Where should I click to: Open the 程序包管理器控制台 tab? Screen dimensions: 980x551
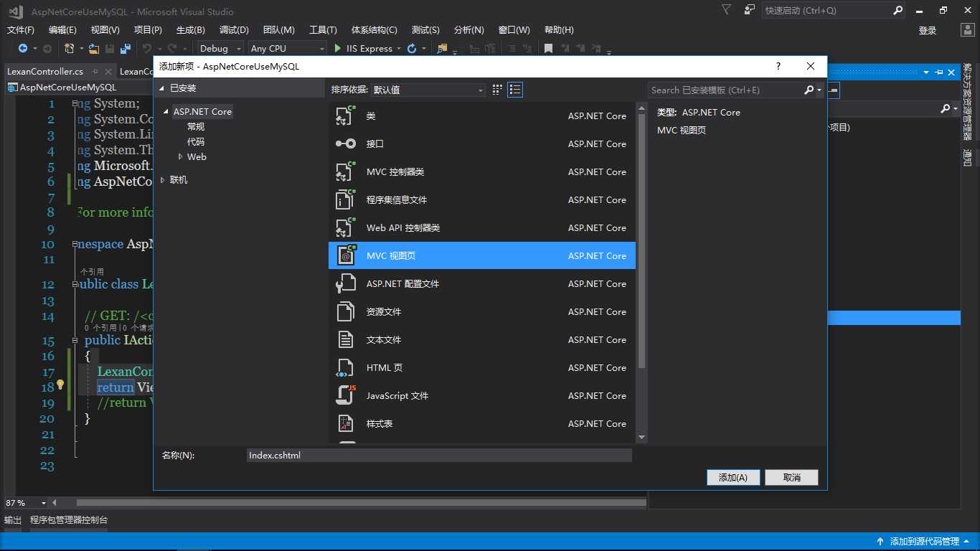[x=69, y=520]
